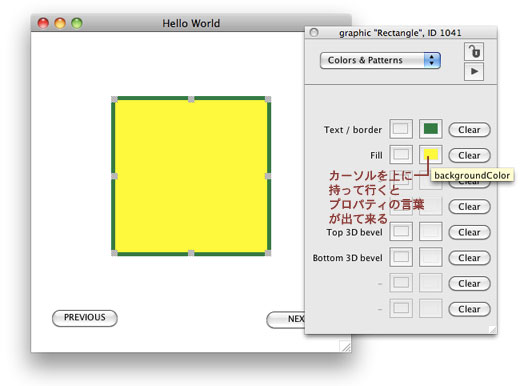This screenshot has height=386, width=532.
Task: Clear the Top 3D bevel color
Action: click(470, 232)
